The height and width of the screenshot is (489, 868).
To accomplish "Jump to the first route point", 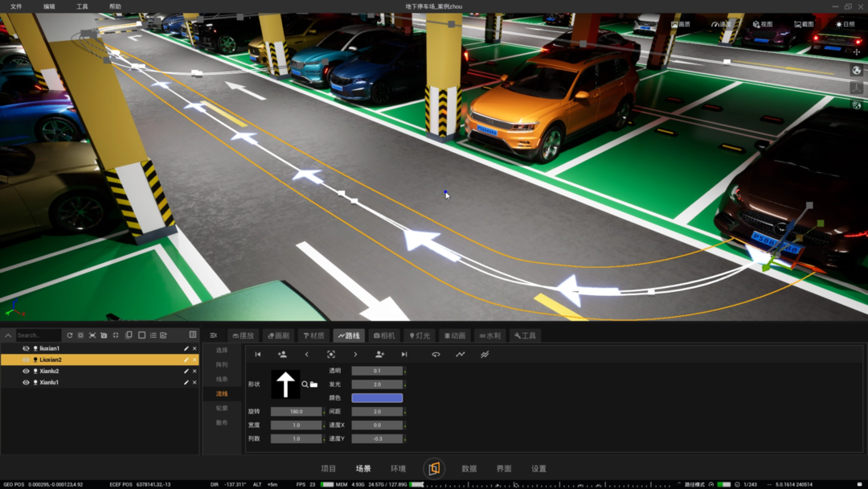I will point(258,355).
